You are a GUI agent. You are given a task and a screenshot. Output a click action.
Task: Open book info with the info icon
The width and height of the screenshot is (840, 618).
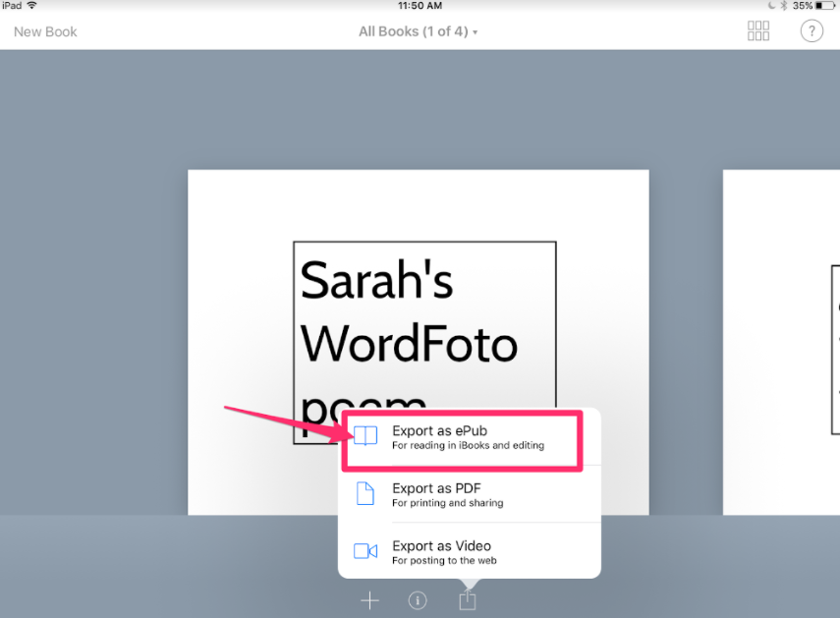click(x=418, y=600)
